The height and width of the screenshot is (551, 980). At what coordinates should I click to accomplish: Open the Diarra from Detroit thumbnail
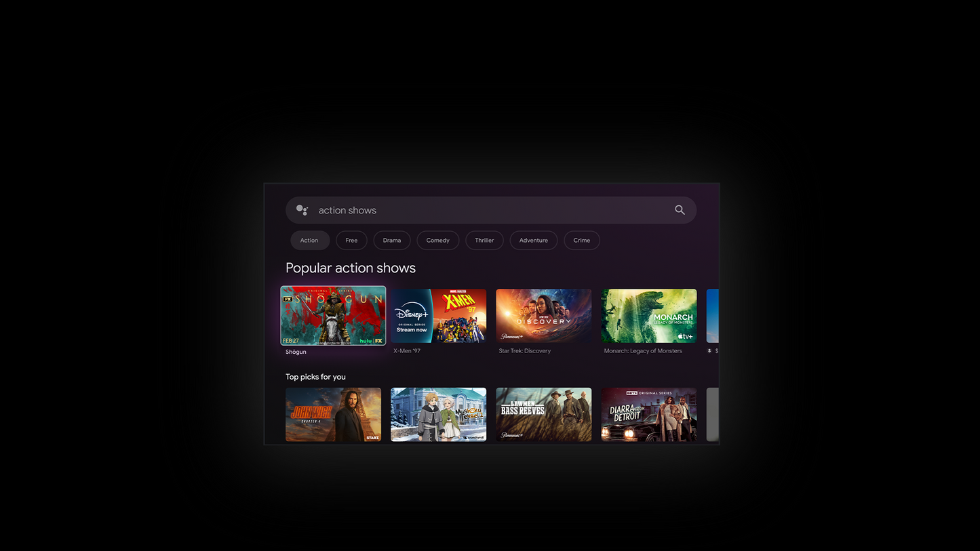pos(648,415)
